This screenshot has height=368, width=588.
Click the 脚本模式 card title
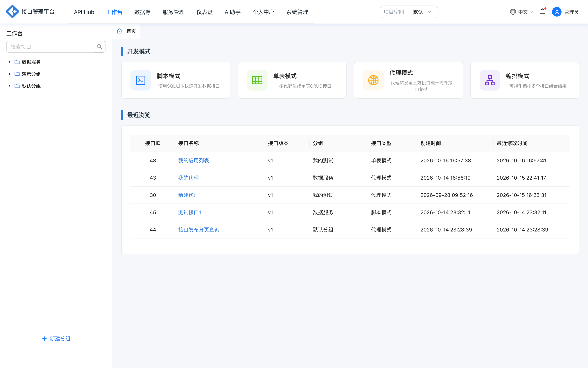pyautogui.click(x=169, y=76)
